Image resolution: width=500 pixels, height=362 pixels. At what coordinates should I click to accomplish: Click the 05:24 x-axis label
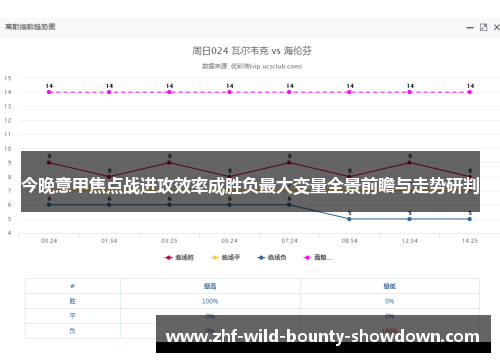(x=229, y=241)
